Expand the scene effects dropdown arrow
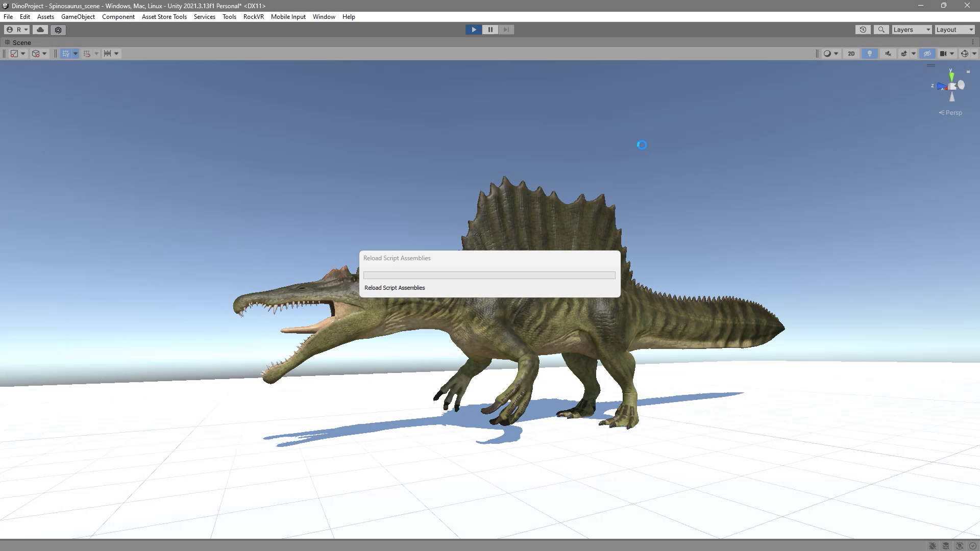 (x=914, y=54)
